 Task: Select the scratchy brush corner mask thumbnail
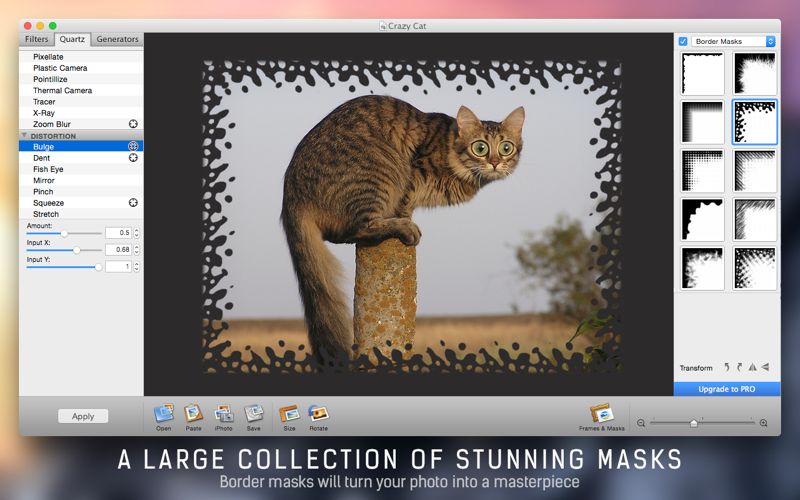click(x=755, y=73)
